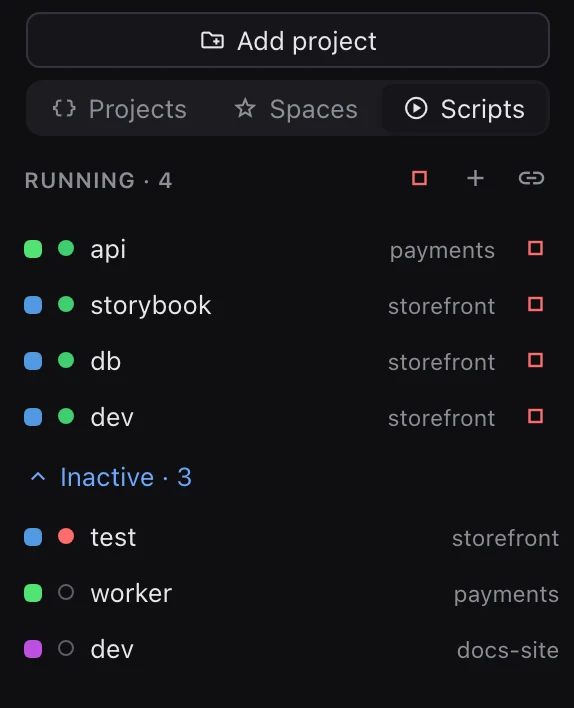Click the green color square beside api
The image size is (574, 708).
[x=33, y=249]
